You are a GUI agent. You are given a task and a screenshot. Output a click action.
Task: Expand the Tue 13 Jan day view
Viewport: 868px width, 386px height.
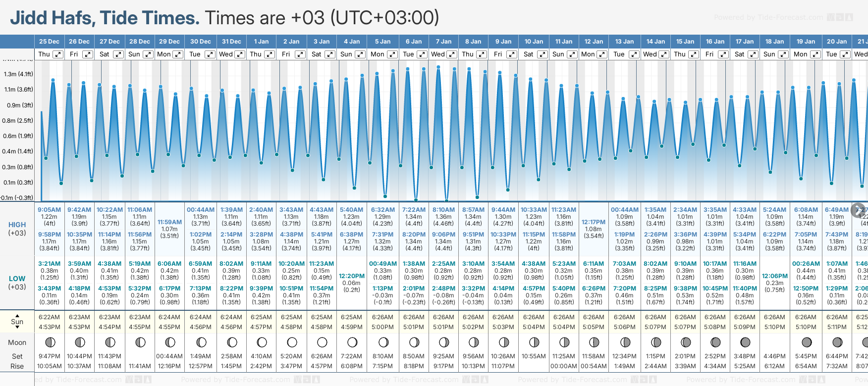pos(634,54)
